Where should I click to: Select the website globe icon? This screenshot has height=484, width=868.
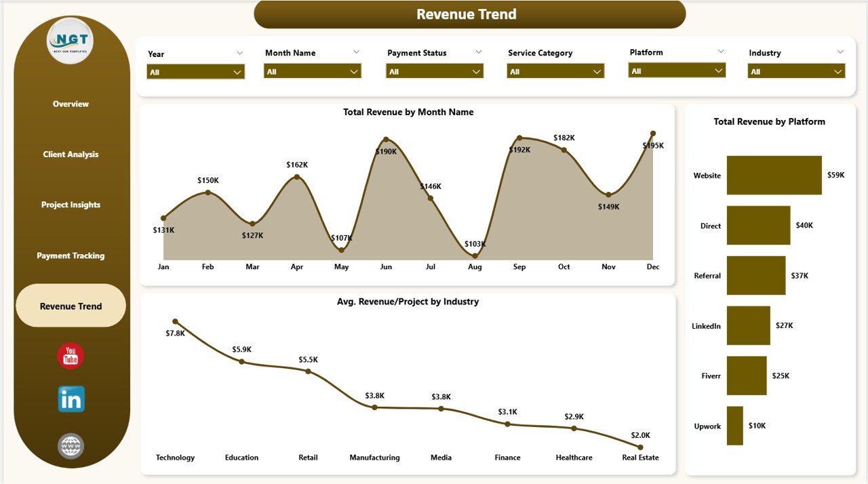tap(70, 445)
